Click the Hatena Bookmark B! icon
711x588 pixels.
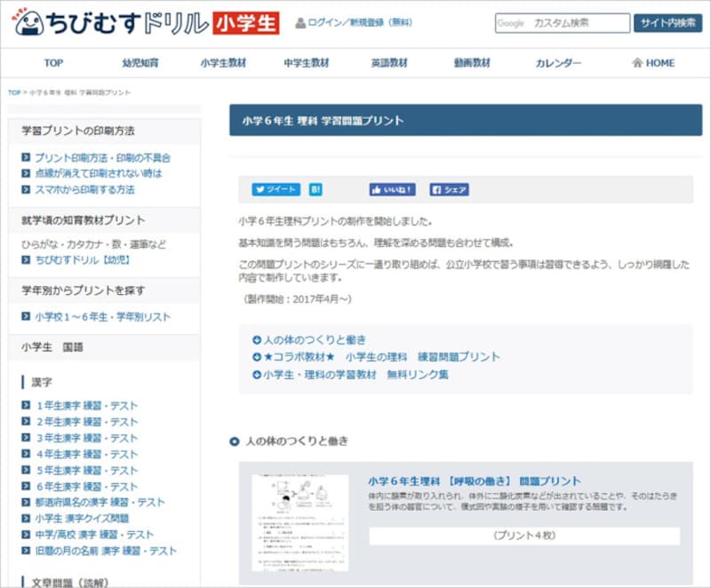(x=316, y=189)
